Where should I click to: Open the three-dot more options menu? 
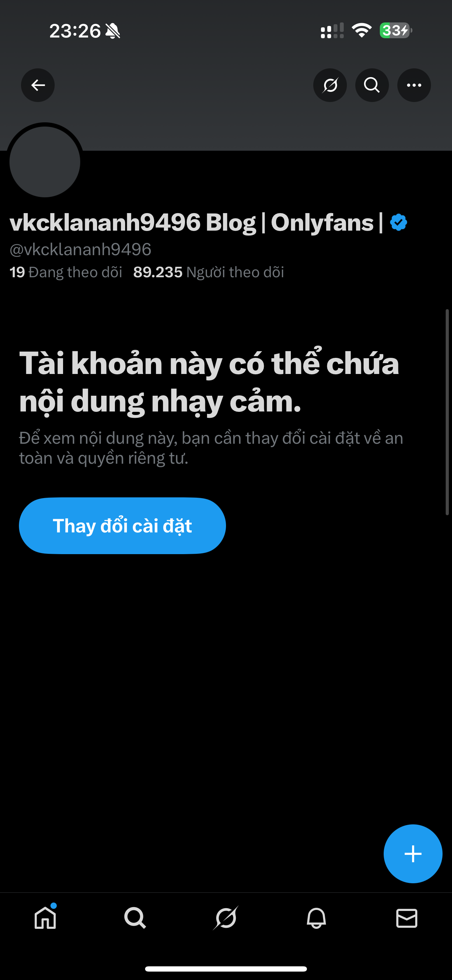pyautogui.click(x=414, y=85)
